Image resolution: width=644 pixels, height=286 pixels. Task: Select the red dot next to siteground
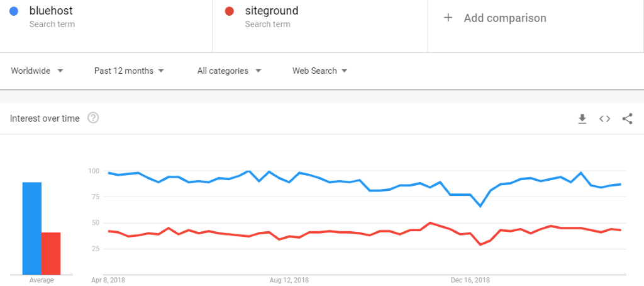click(x=230, y=11)
